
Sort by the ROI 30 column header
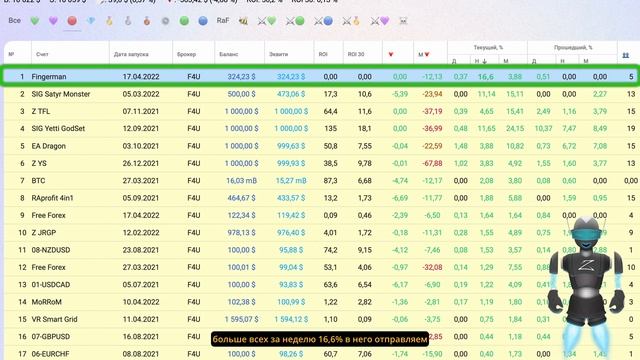tap(356, 54)
